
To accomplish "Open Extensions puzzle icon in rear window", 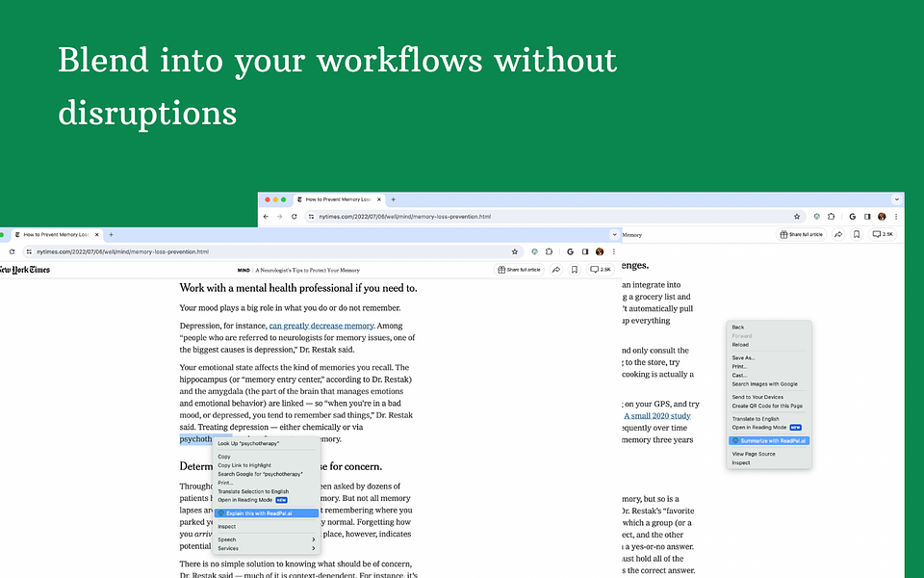I will click(831, 217).
